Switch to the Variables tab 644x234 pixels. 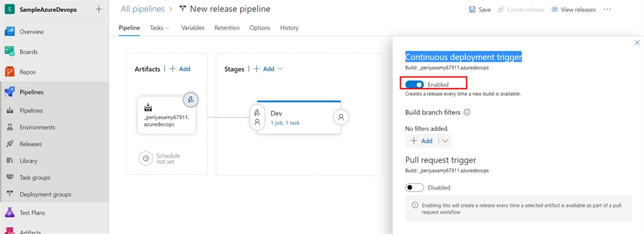pos(193,28)
